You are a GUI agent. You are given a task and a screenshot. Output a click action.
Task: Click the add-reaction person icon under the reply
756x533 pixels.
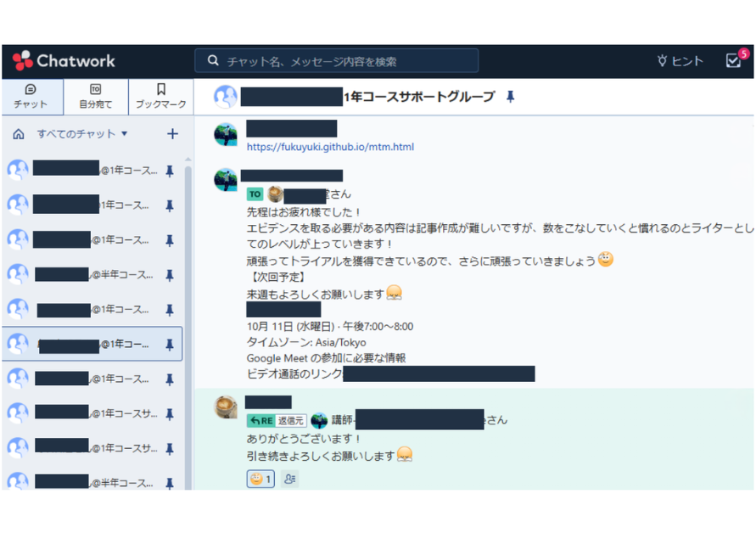click(x=290, y=480)
